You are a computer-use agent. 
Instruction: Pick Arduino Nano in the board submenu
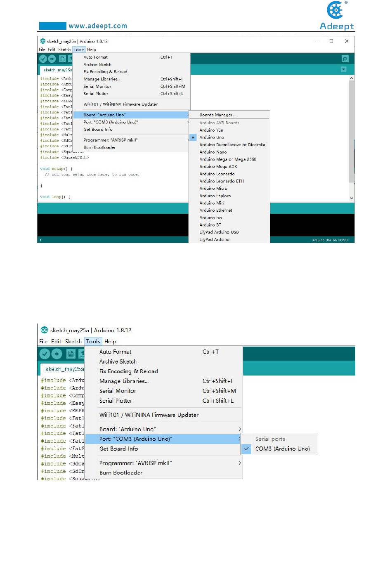click(x=213, y=152)
